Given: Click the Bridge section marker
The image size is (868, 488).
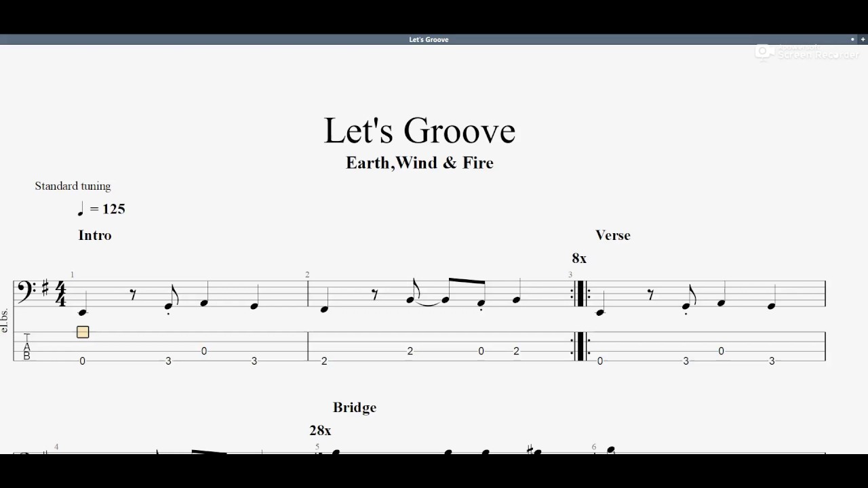Looking at the screenshot, I should coord(355,407).
